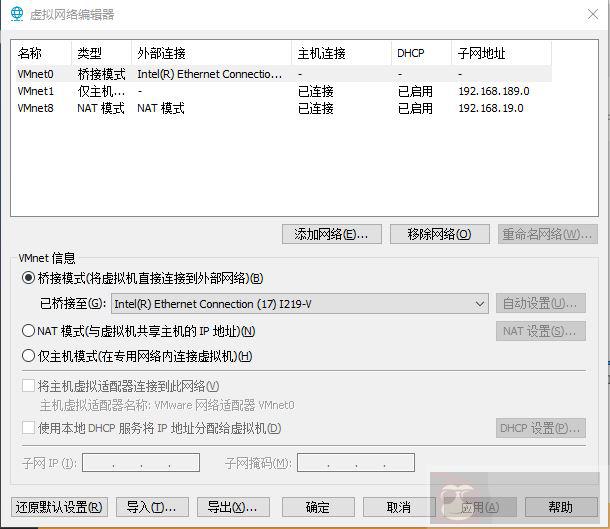Click 移除网络(O) button
This screenshot has height=529, width=610.
pos(440,234)
